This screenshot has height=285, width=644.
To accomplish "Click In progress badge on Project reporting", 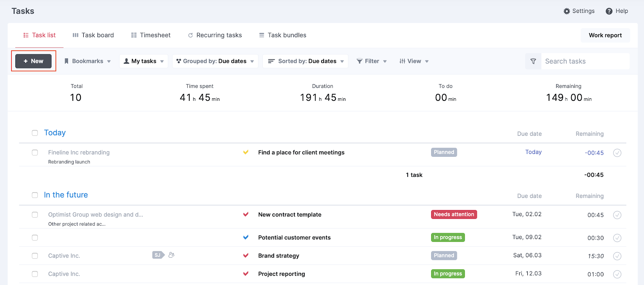I will click(448, 274).
